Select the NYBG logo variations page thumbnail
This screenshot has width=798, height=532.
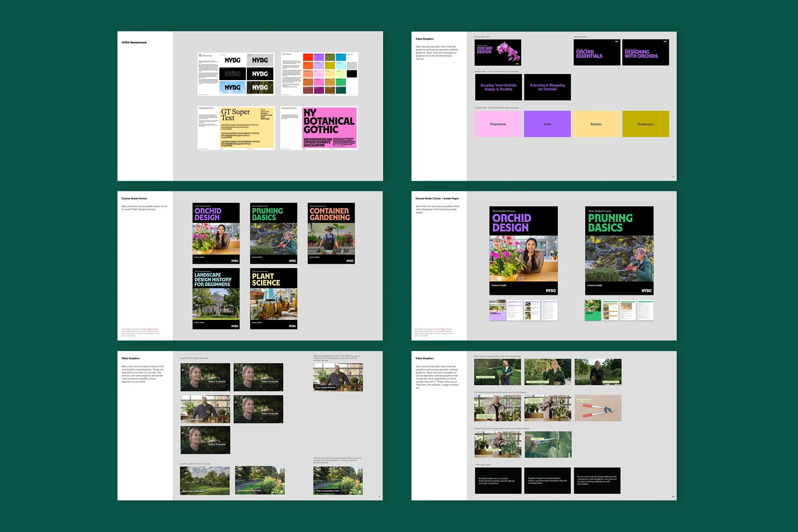click(x=236, y=74)
